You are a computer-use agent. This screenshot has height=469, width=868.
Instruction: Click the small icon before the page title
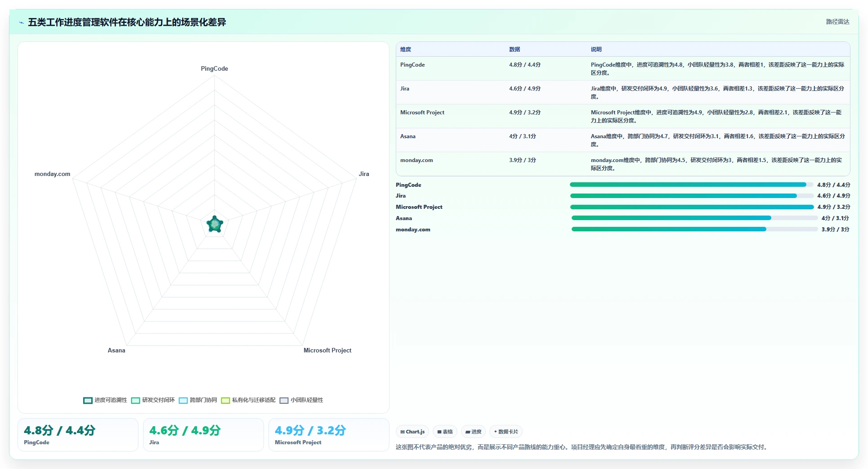pos(21,23)
